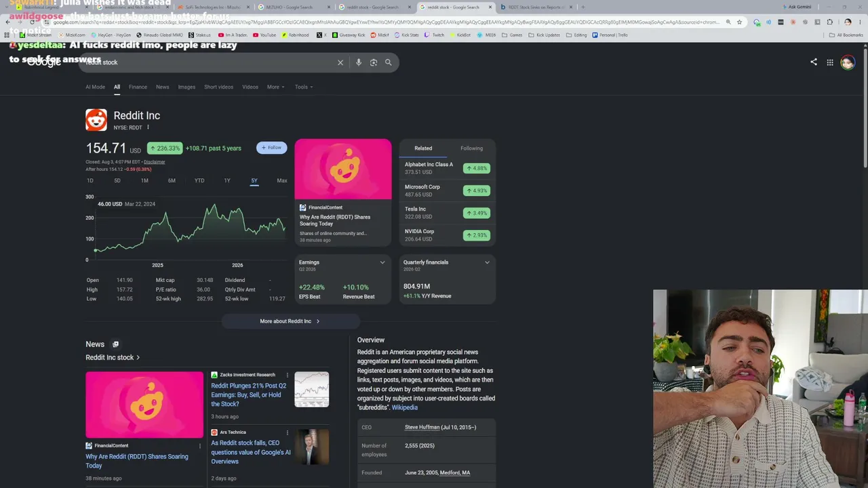Open the Google apps grid
Viewport: 868px width, 488px height.
click(x=830, y=62)
